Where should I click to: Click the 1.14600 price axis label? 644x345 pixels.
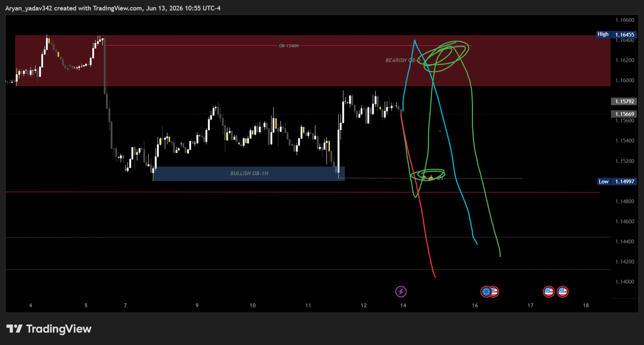pos(625,222)
